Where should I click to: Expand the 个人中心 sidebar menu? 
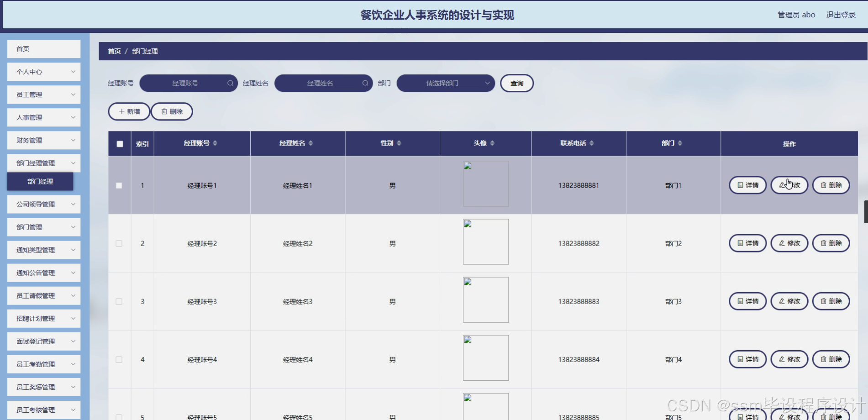[44, 72]
